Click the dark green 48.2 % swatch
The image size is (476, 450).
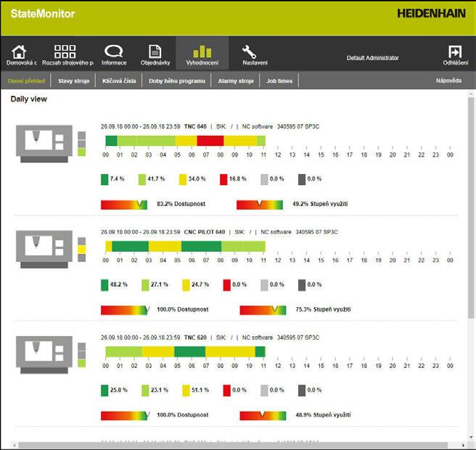tap(104, 285)
